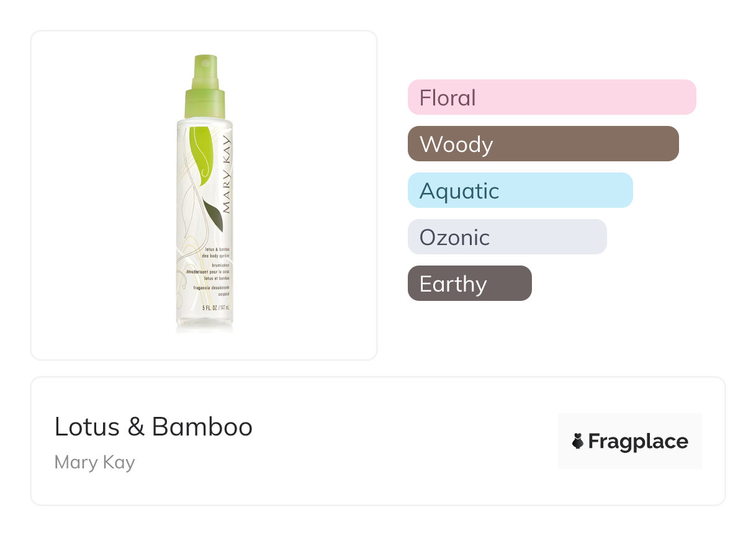Viewport: 756px width, 536px height.
Task: Select the grey Ozonic accord bar
Action: pos(506,237)
